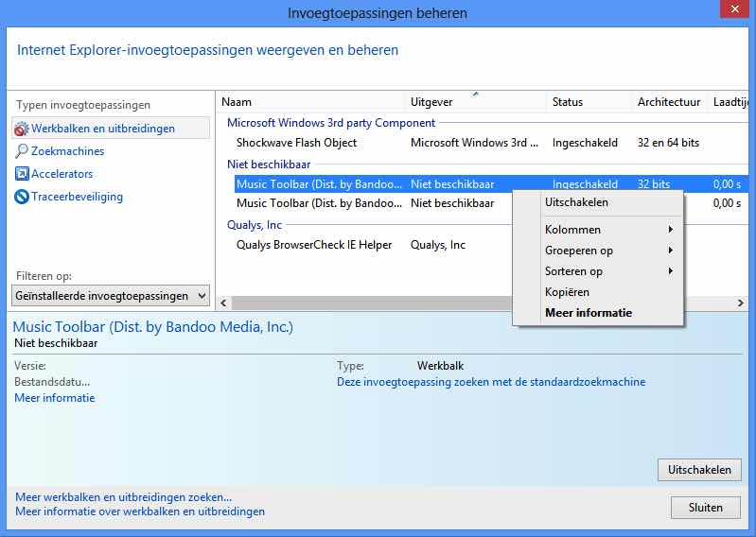Close the Invoegtoepassingen beheren window

tap(734, 9)
